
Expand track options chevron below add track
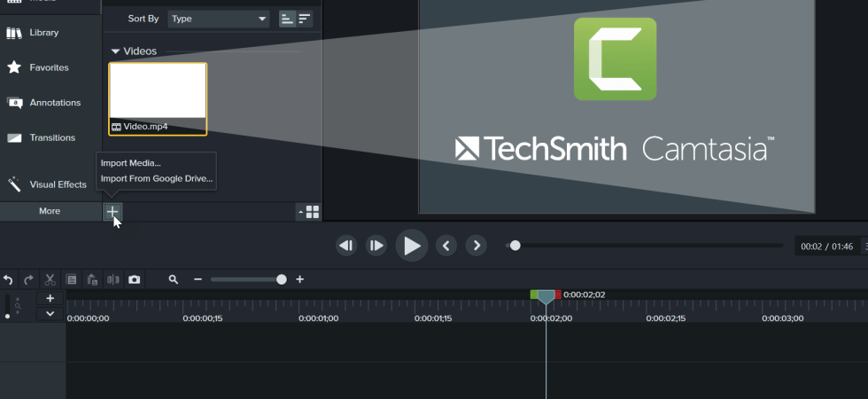(50, 314)
